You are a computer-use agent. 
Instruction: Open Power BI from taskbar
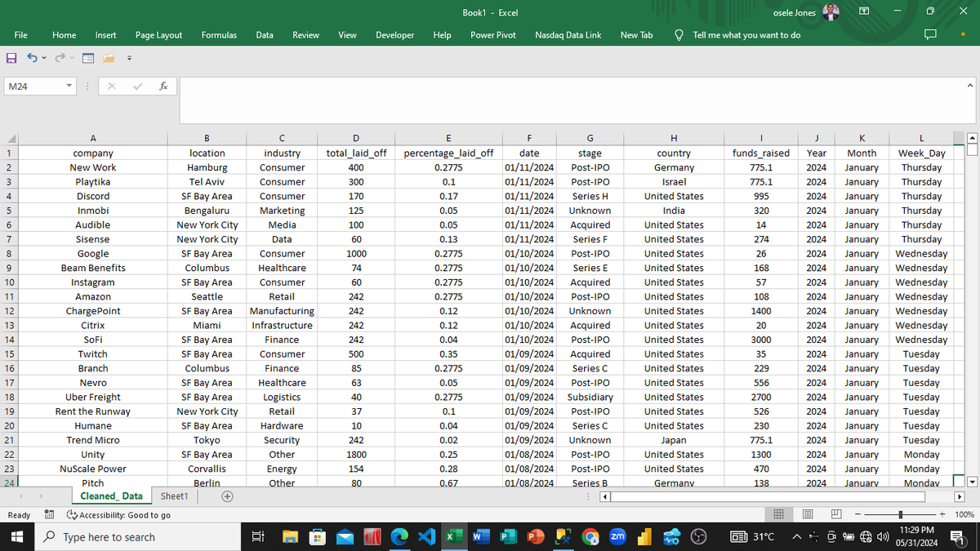644,536
